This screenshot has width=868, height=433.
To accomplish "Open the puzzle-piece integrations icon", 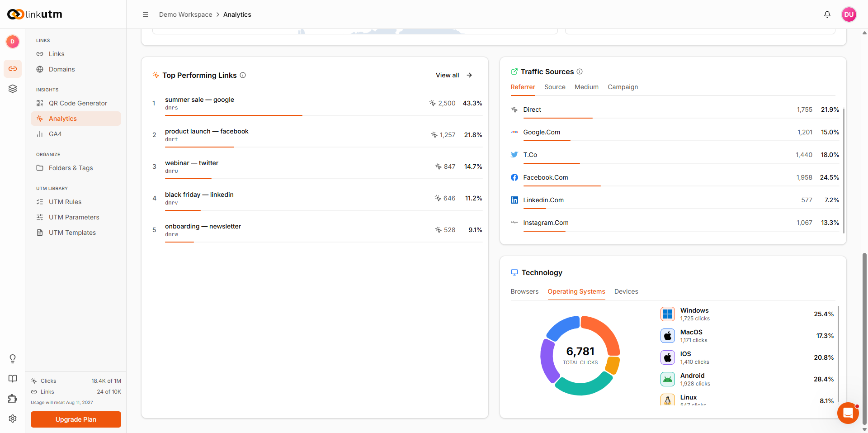I will tap(13, 399).
